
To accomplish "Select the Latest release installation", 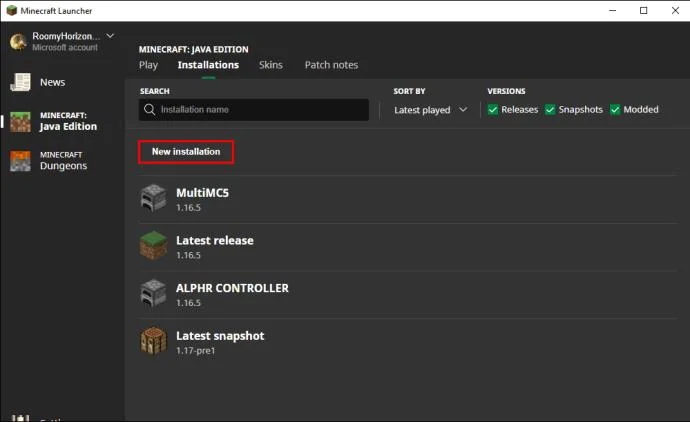I will coord(408,246).
